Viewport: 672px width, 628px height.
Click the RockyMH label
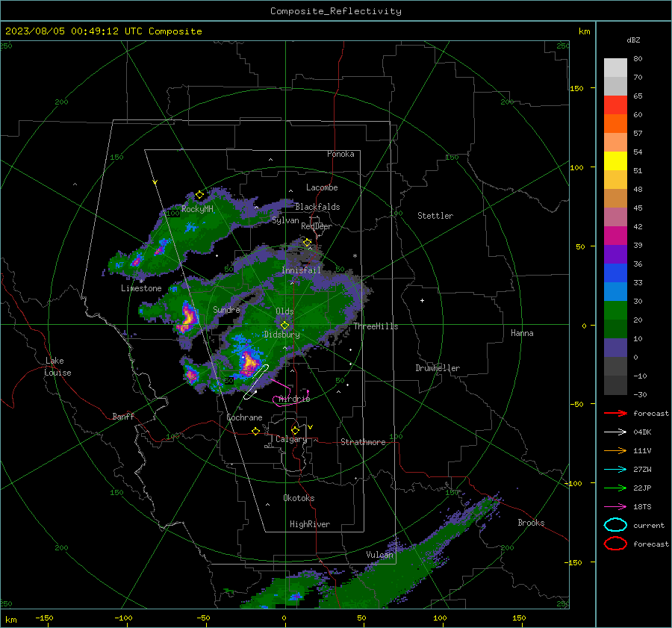pyautogui.click(x=197, y=209)
